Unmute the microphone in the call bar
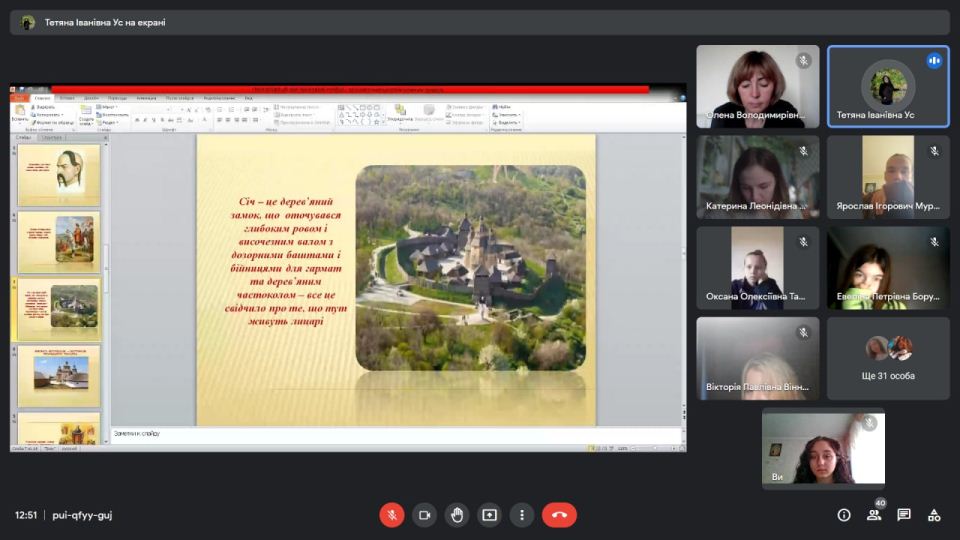The width and height of the screenshot is (960, 540). click(x=391, y=515)
